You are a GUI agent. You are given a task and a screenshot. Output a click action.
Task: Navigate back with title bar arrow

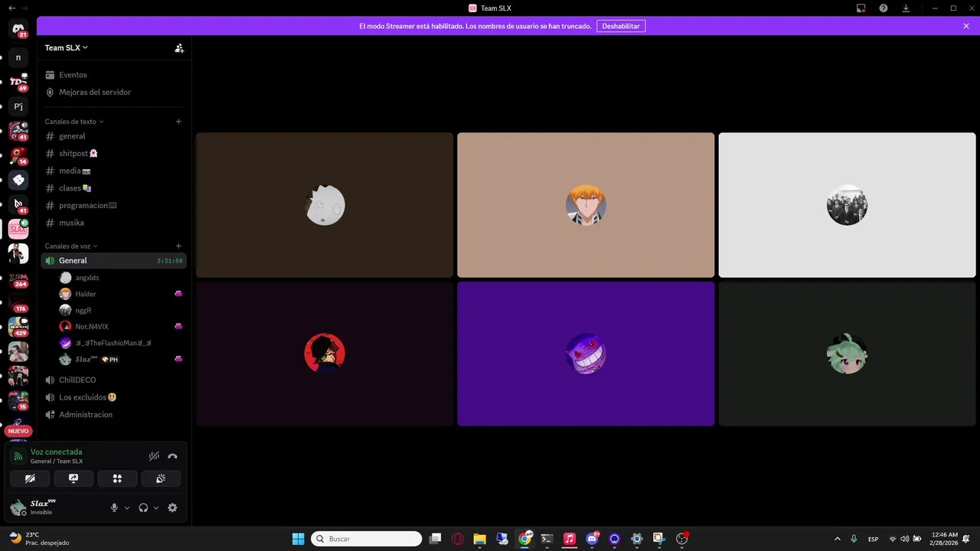[11, 8]
